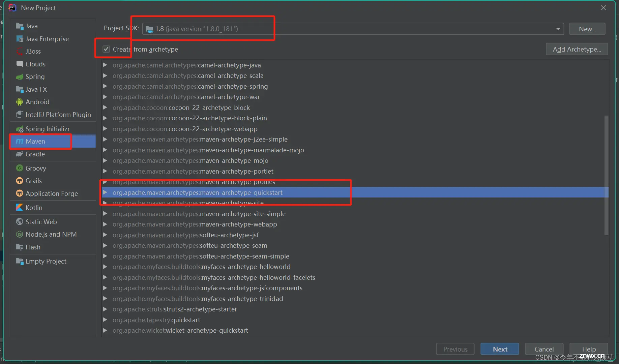This screenshot has height=364, width=619.
Task: Click the Grails icon
Action: point(20,181)
